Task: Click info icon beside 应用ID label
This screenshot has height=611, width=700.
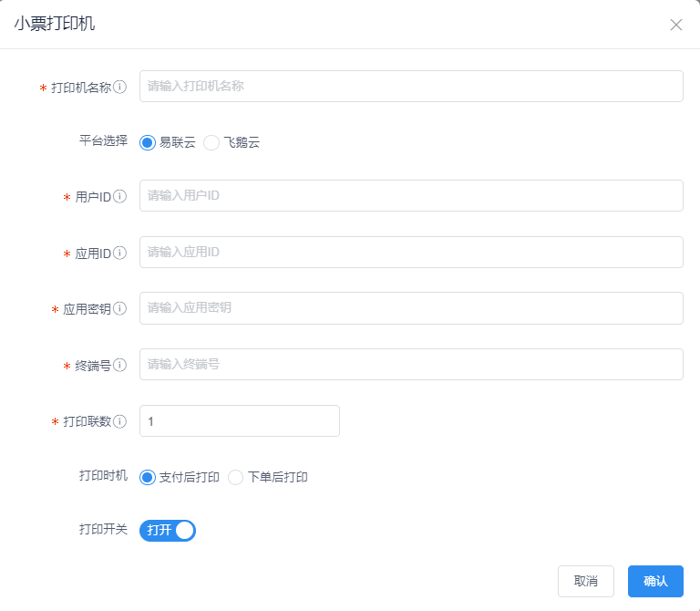Action: coord(119,253)
